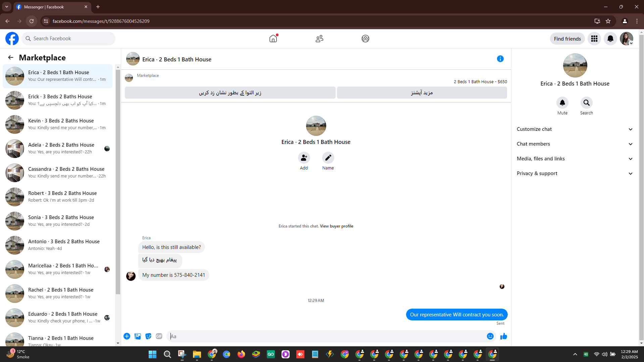
Task: Expand Privacy & support section
Action: pos(575,173)
